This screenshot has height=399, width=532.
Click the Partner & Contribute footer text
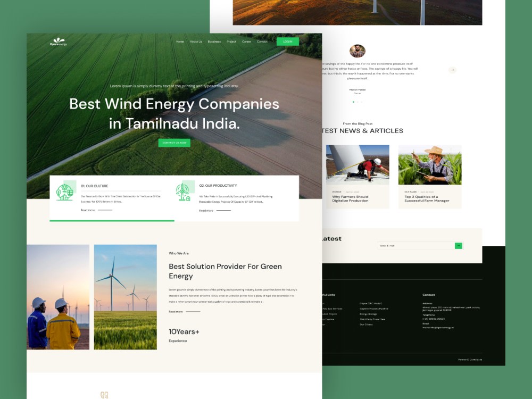[x=470, y=360]
